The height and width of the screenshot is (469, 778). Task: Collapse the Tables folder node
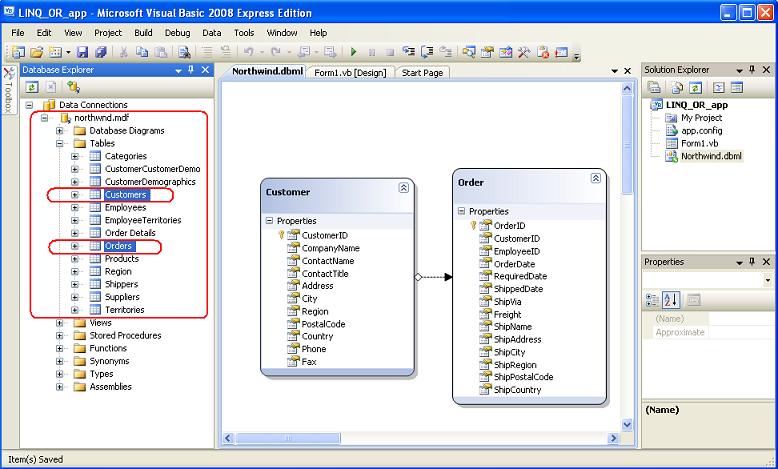tap(60, 143)
